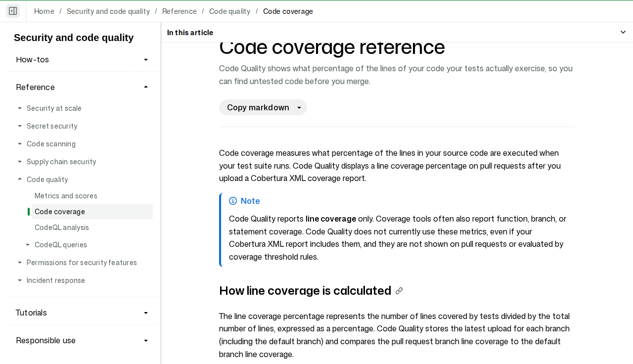Screen dimensions: 633x364
Task: Click the anchor link icon beside the heading
Action: (399, 291)
